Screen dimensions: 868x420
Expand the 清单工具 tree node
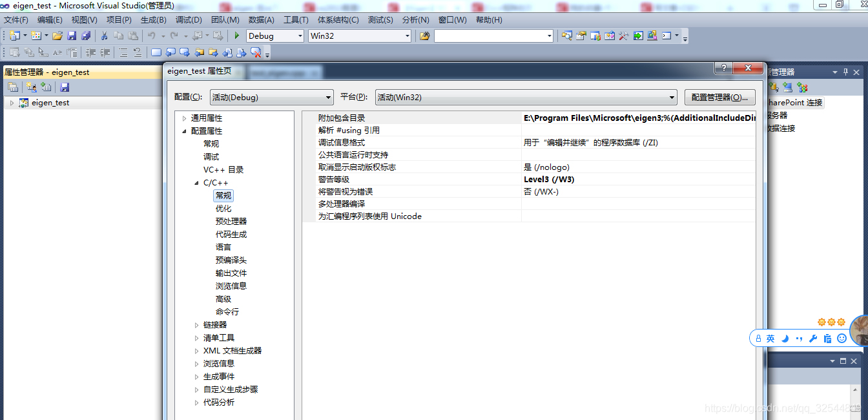tap(197, 338)
